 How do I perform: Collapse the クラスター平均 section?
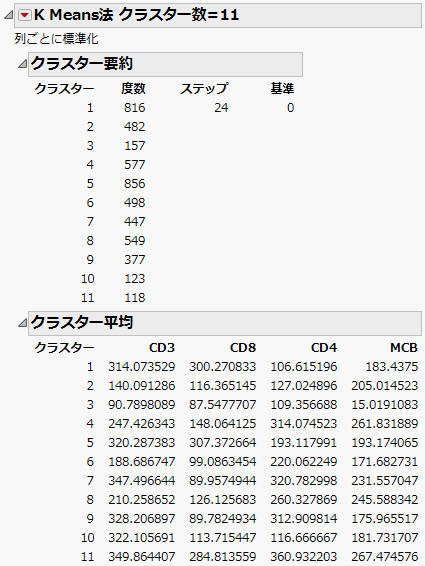[x=22, y=323]
